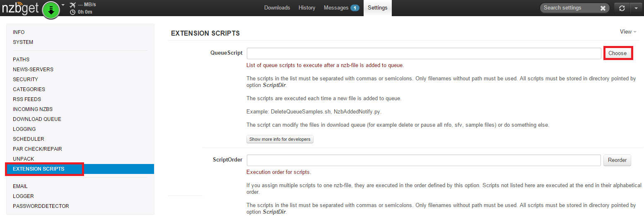The height and width of the screenshot is (217, 644).
Task: Click into the ScriptOrder text field
Action: (x=424, y=160)
